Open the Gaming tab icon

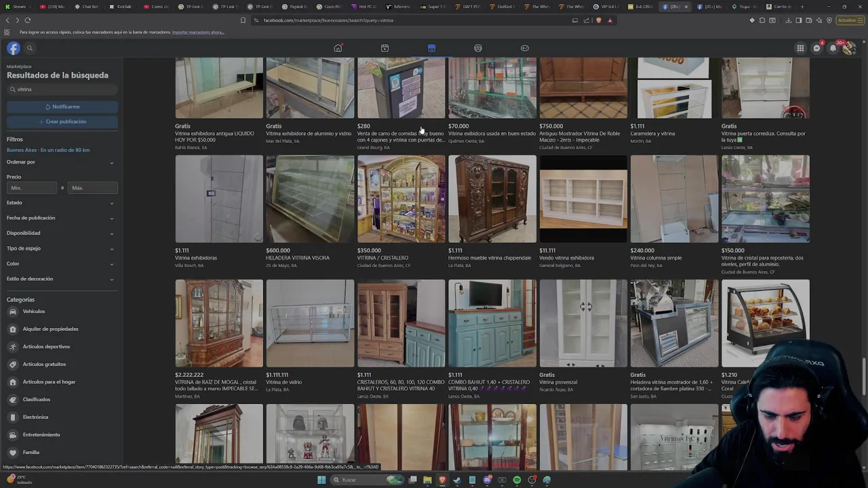(524, 48)
